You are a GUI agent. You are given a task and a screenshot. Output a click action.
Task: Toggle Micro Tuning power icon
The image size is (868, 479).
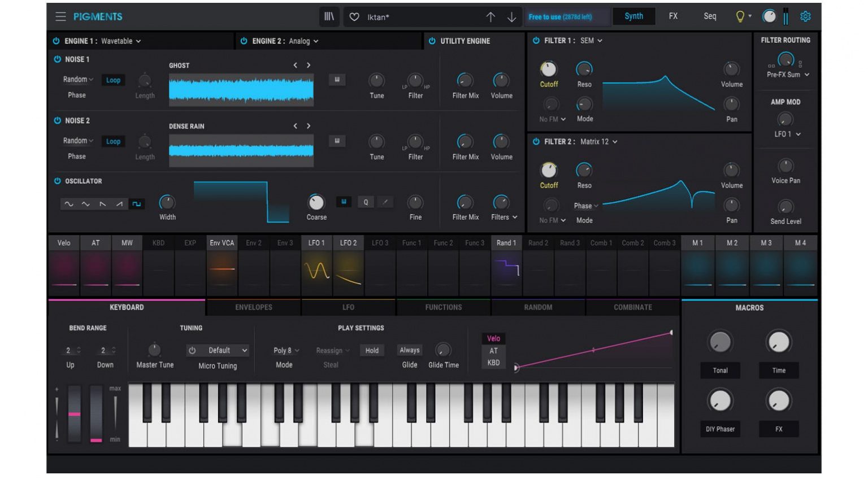tap(192, 350)
